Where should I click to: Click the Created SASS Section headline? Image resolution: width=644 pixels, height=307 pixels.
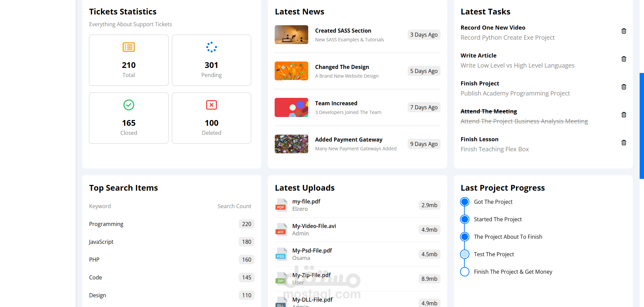click(x=343, y=31)
